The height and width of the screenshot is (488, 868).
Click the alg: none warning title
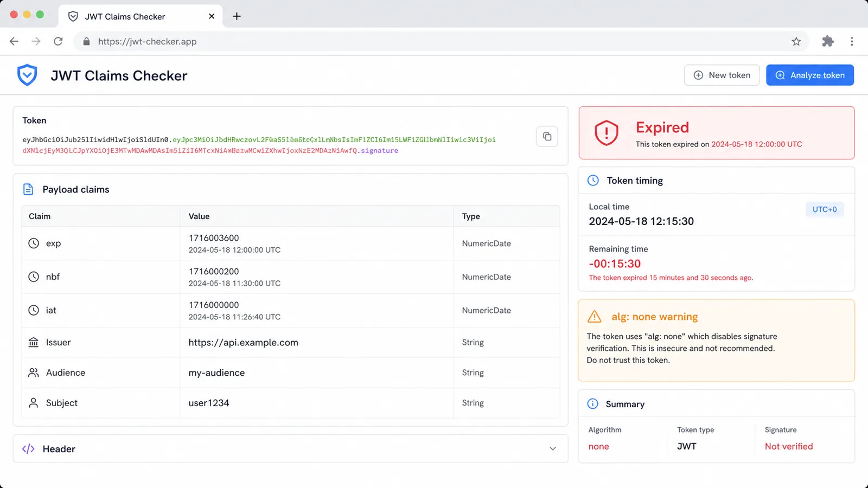point(655,317)
